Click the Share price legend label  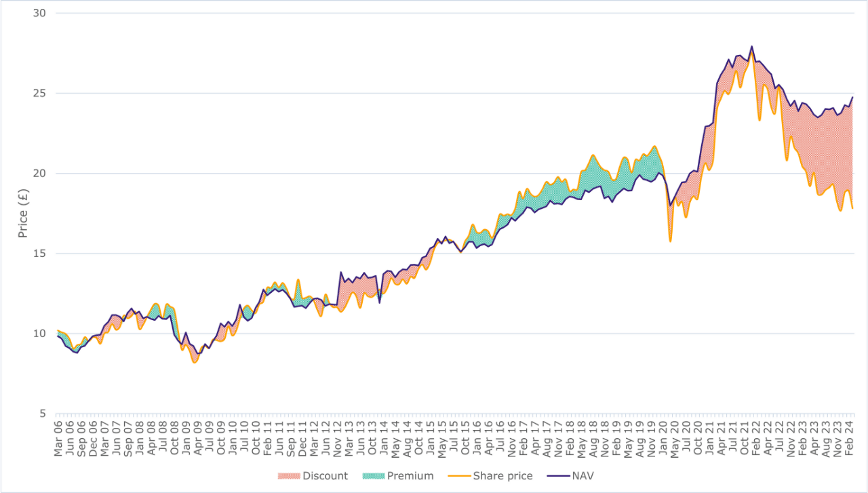[x=502, y=476]
